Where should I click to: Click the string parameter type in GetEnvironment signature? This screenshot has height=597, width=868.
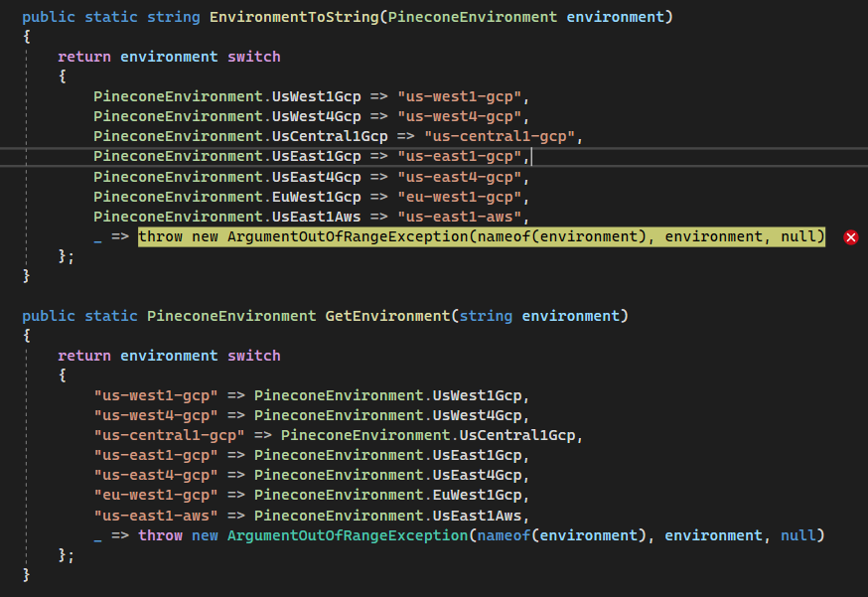coord(486,316)
